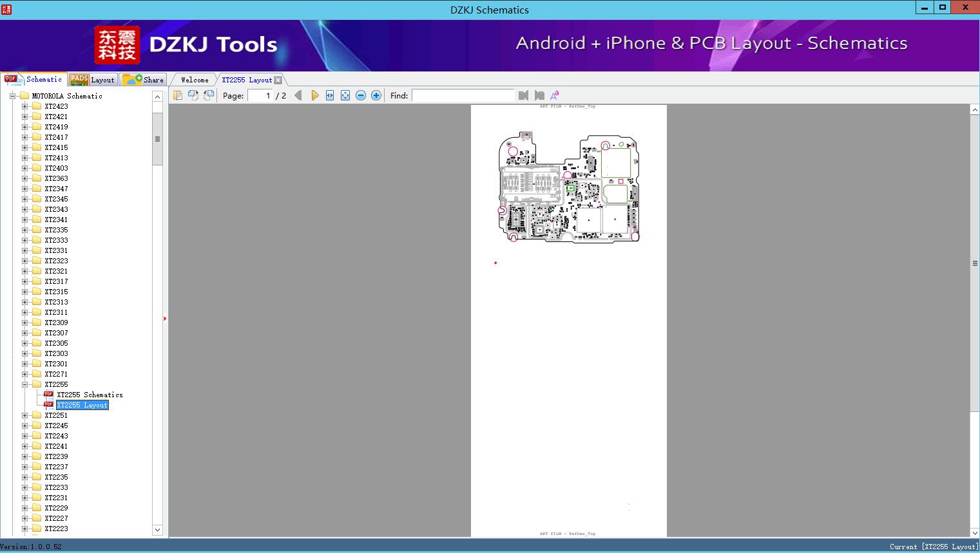The height and width of the screenshot is (553, 980).
Task: Select the XT2229 tree folder
Action: (x=56, y=508)
